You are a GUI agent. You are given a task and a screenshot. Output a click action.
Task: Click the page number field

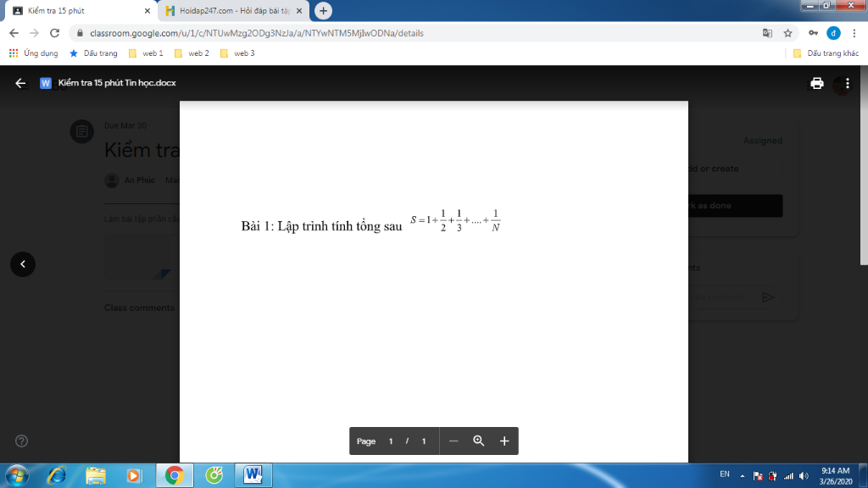click(391, 441)
